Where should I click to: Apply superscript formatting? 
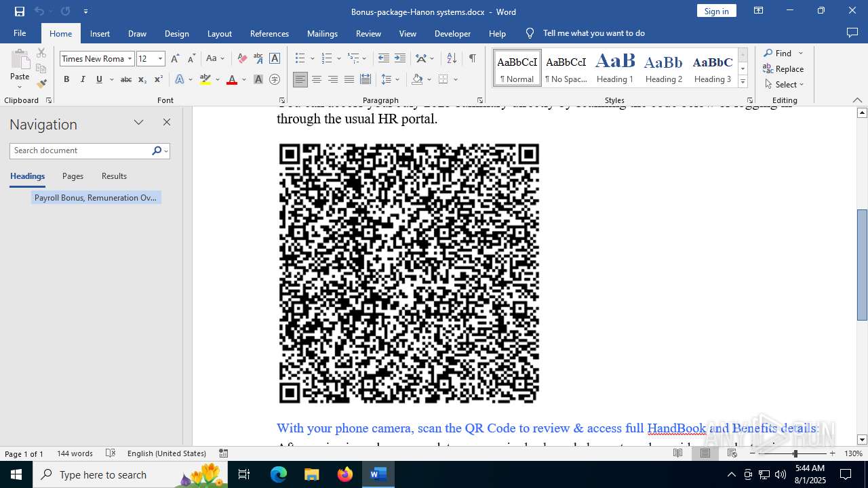coord(158,79)
